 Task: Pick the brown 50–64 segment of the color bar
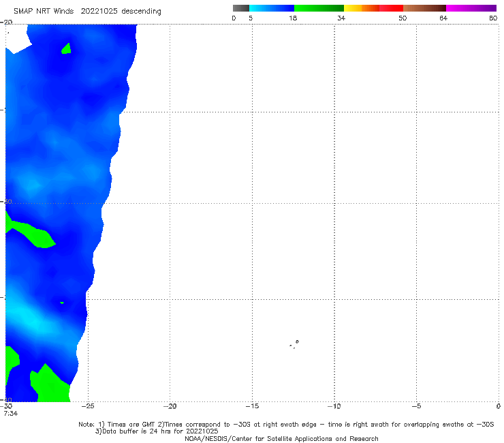424,8
